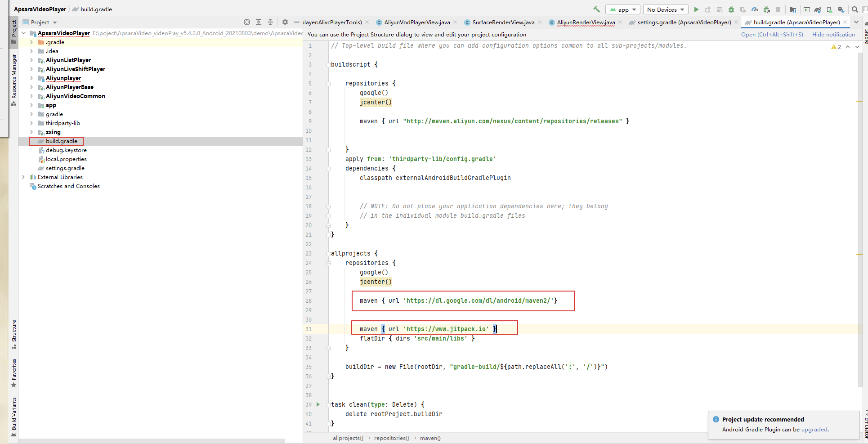Select build.gradle file in project tree
Image resolution: width=868 pixels, height=444 pixels.
pyautogui.click(x=61, y=141)
